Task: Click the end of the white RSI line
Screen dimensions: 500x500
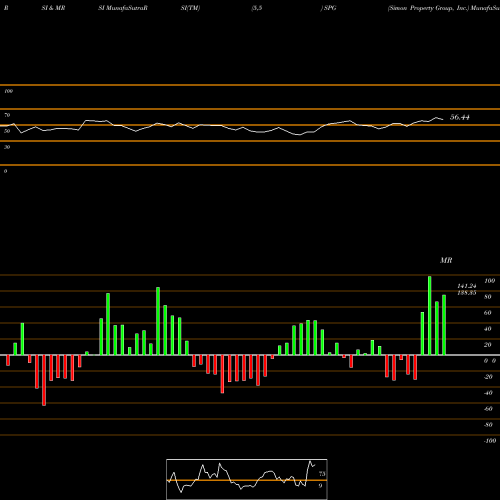Action: (443, 119)
